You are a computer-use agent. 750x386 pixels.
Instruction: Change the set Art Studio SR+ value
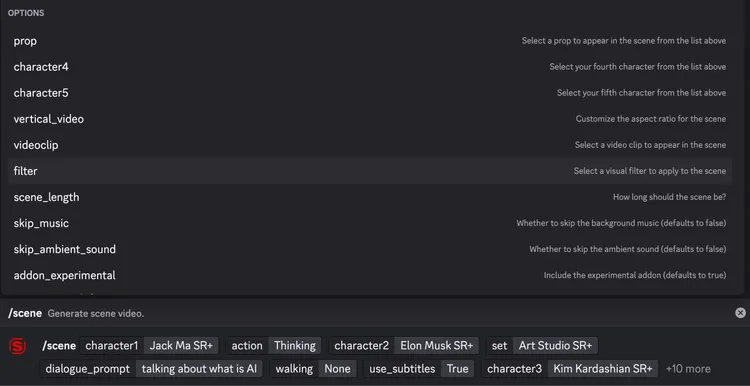[x=555, y=345]
